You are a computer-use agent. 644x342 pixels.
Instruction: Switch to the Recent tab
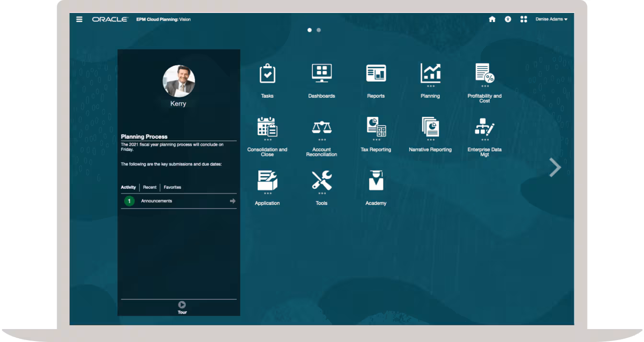click(149, 187)
